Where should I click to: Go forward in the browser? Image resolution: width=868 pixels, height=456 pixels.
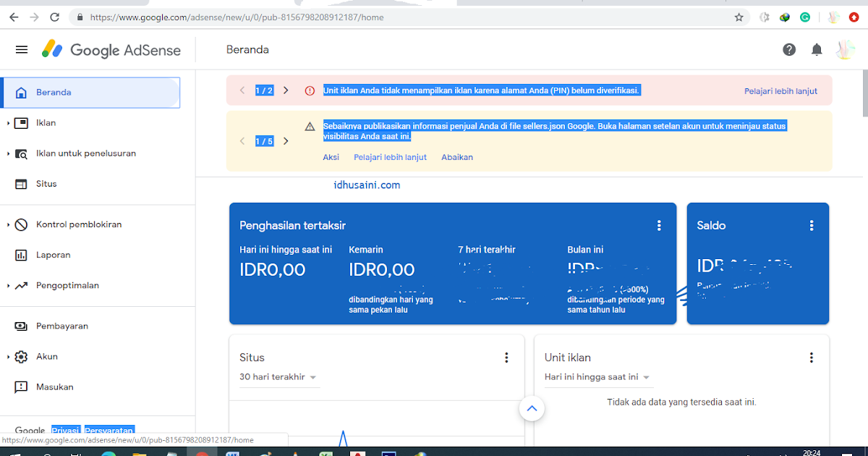(35, 17)
